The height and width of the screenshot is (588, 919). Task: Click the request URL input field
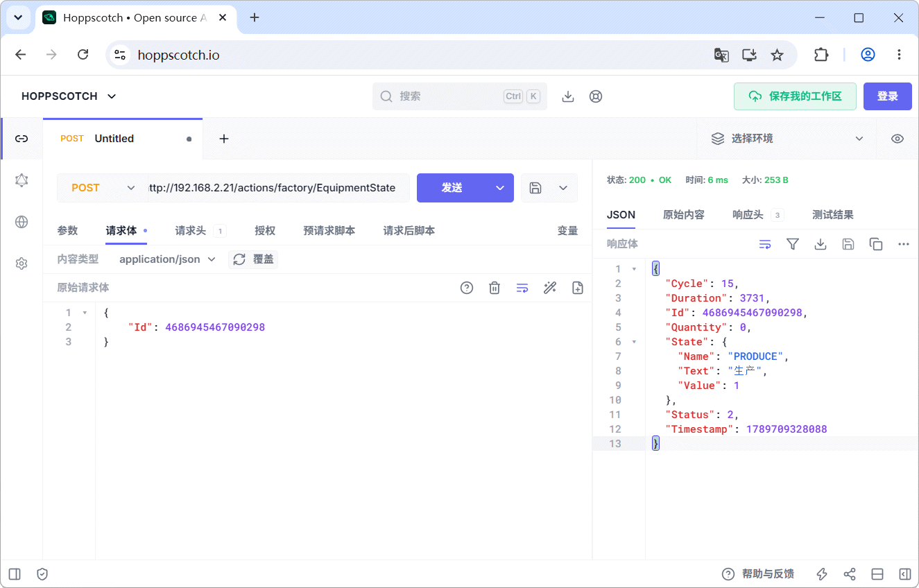click(x=278, y=188)
